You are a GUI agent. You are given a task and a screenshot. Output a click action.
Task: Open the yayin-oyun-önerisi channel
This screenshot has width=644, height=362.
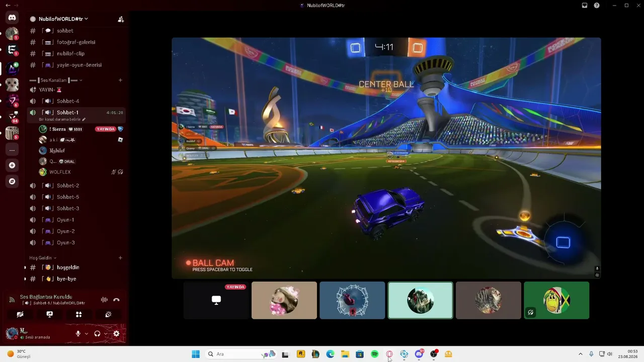coord(75,65)
